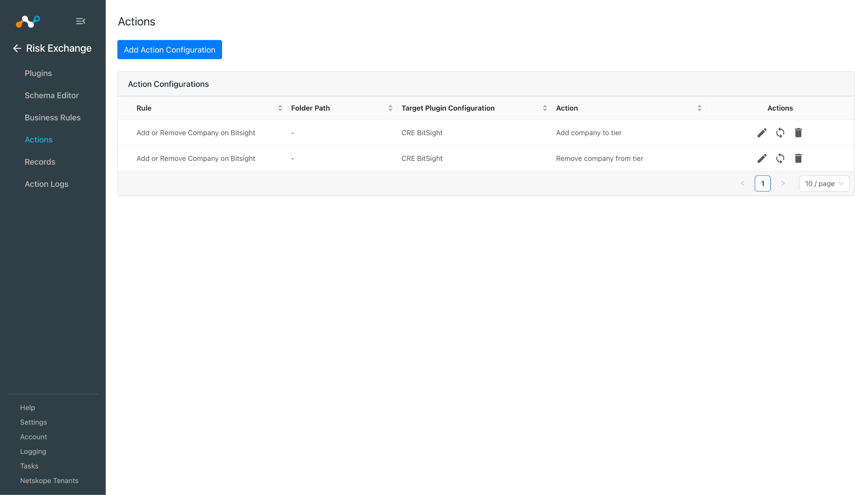This screenshot has height=495, width=868.
Task: Select Actions in sidebar
Action: pyautogui.click(x=39, y=140)
